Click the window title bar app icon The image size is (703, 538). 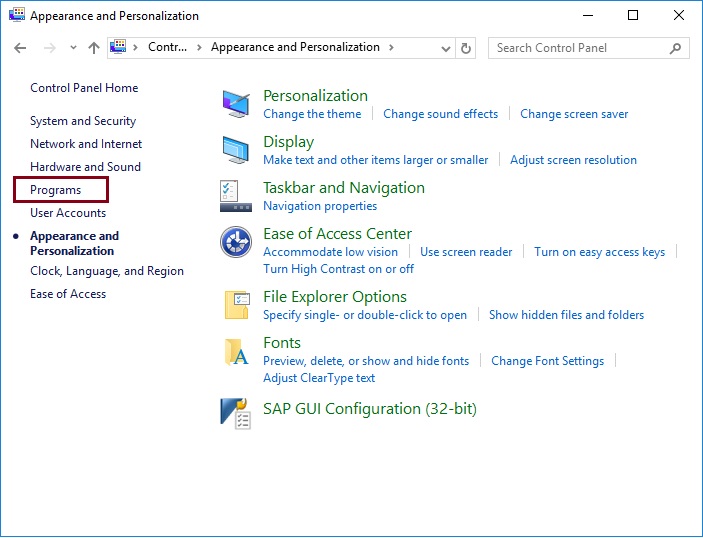pos(17,15)
